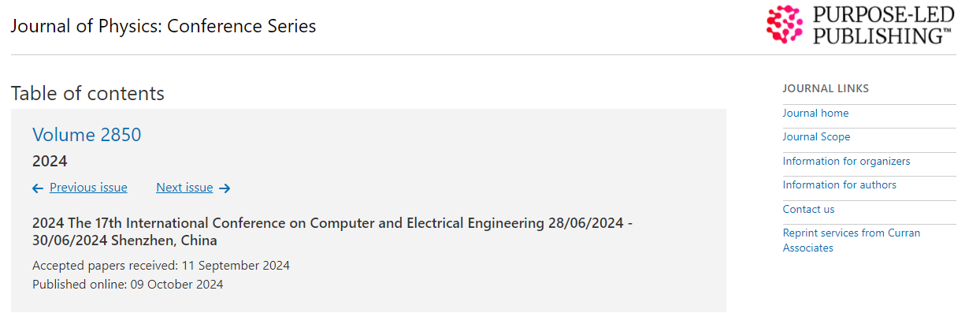The height and width of the screenshot is (313, 980).
Task: Go to the Next issue link
Action: pyautogui.click(x=184, y=188)
